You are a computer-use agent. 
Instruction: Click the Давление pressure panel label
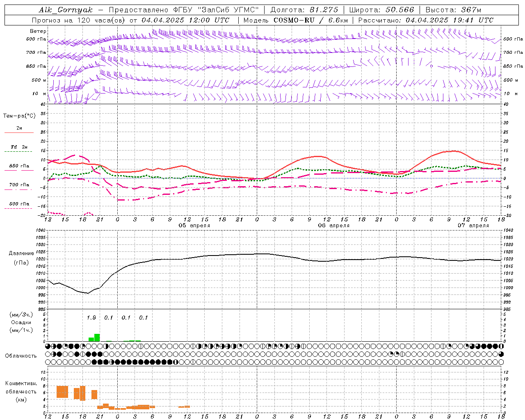[x=21, y=253]
